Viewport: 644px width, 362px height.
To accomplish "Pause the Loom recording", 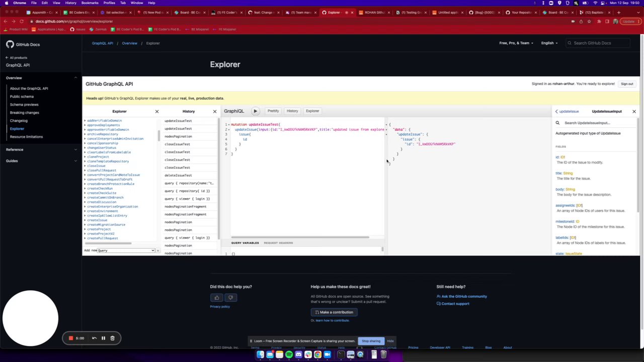I will (103, 338).
